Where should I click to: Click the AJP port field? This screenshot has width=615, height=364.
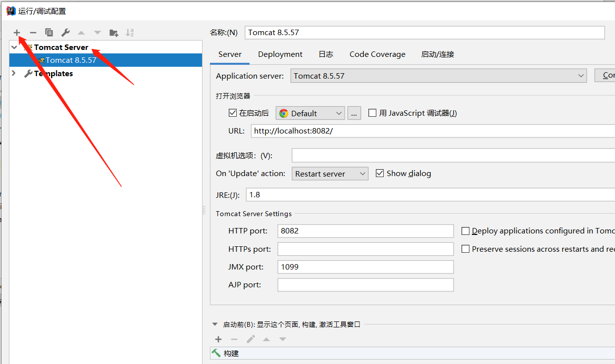365,285
